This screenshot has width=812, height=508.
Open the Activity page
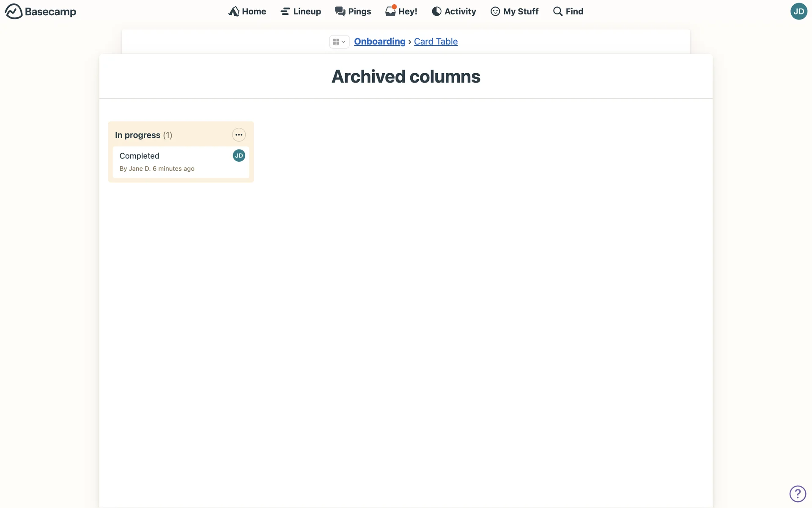[x=454, y=11]
